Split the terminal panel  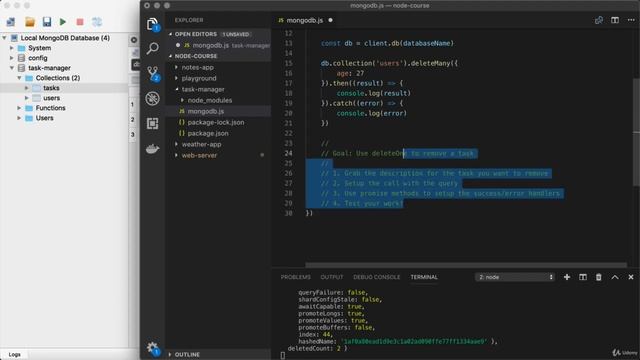click(x=582, y=277)
